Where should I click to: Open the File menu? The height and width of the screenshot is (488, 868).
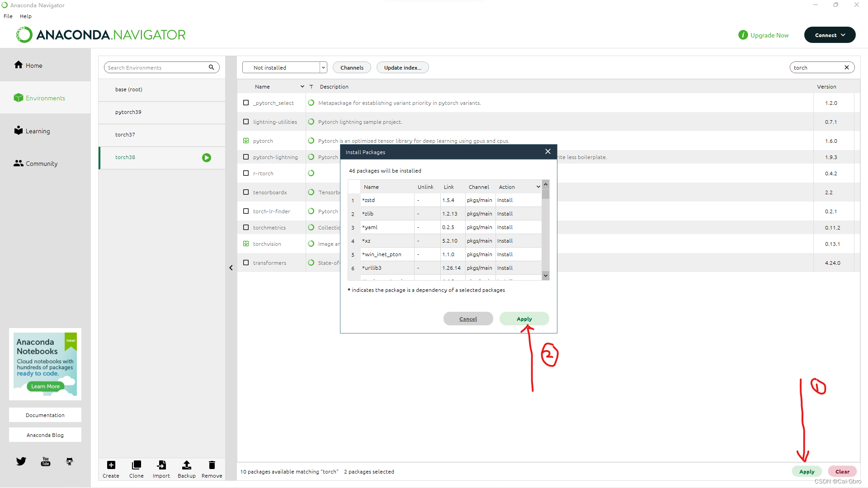point(8,16)
